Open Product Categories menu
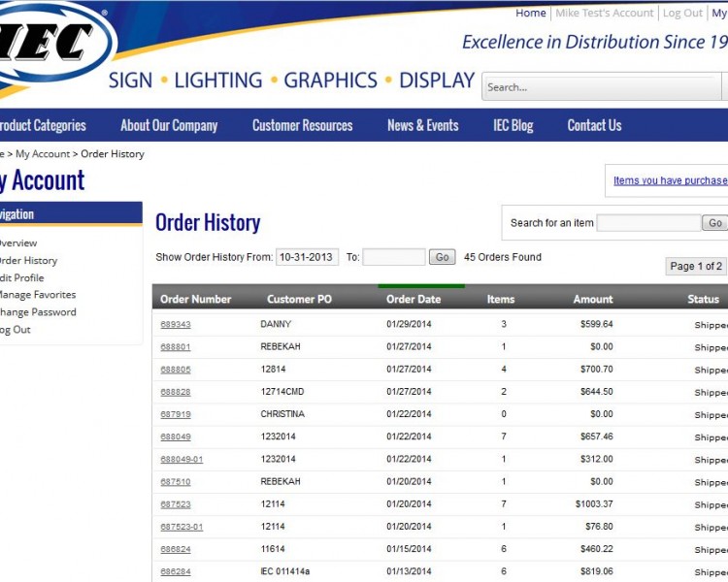 click(43, 125)
